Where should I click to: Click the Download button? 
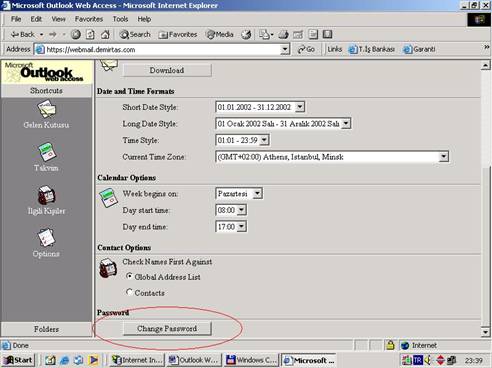(167, 70)
